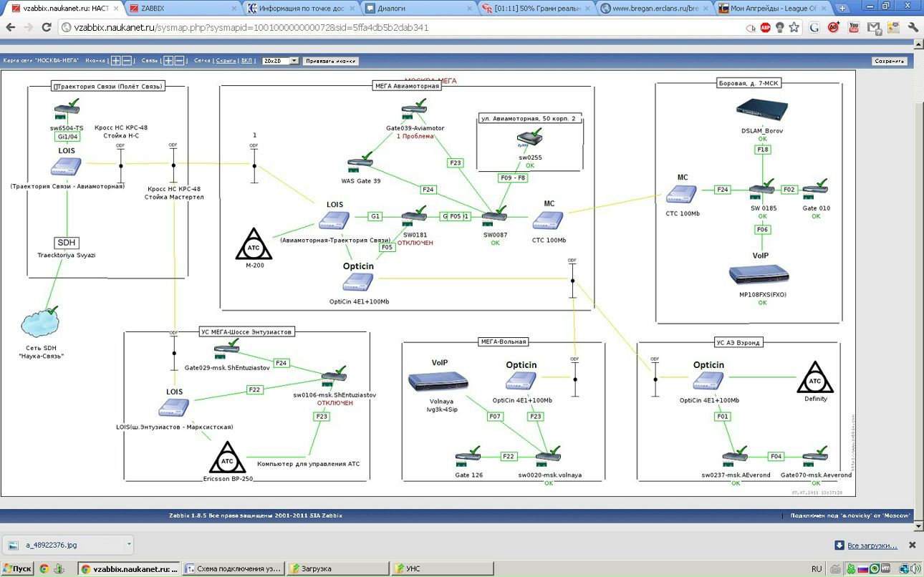This screenshot has height=577, width=924.
Task: Select the MP108FXS VoIP gateway icon
Action: point(759,276)
